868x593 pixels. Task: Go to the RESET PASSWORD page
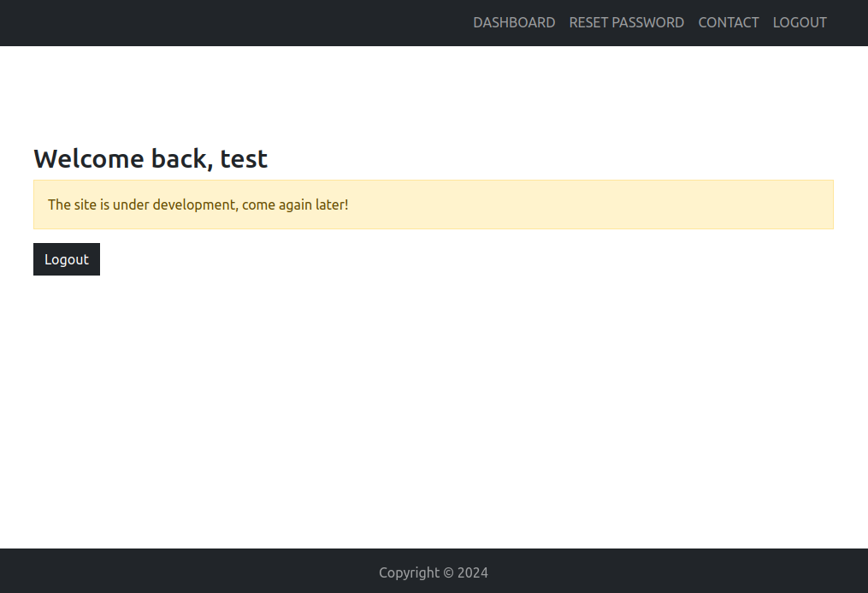(x=626, y=23)
